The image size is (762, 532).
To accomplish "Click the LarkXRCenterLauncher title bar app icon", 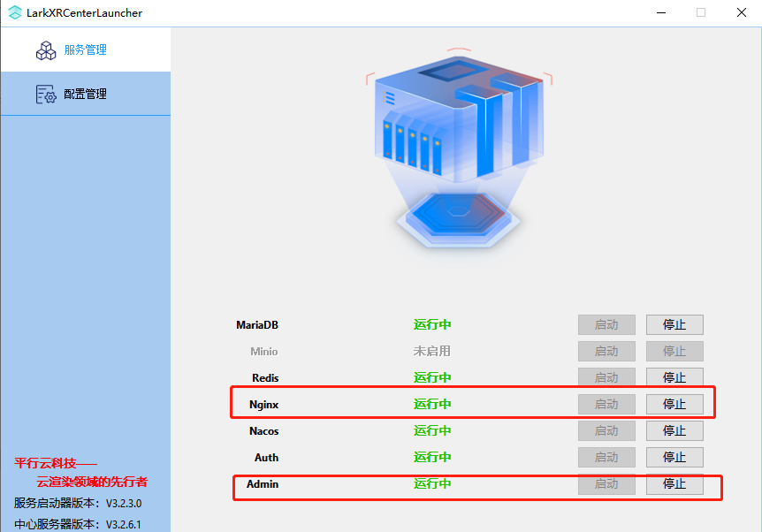I will 12,13.
